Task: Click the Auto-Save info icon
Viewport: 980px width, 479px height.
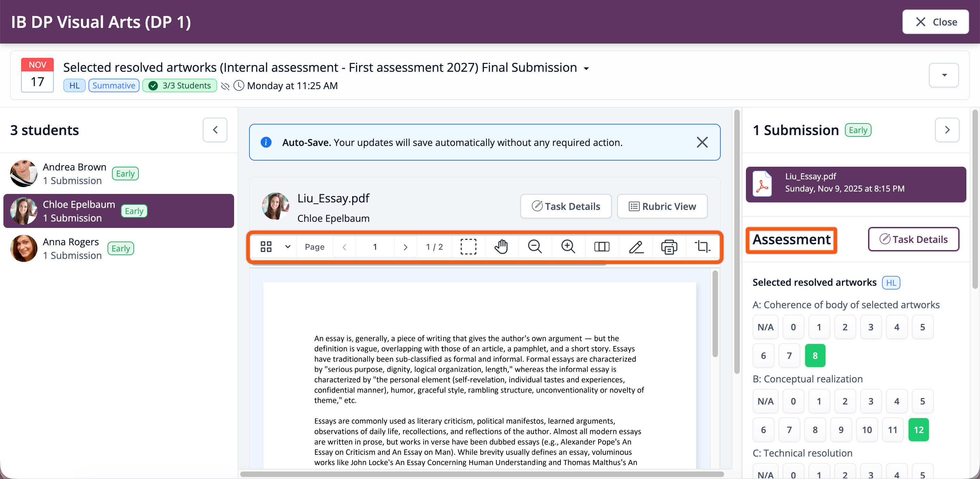Action: click(266, 142)
